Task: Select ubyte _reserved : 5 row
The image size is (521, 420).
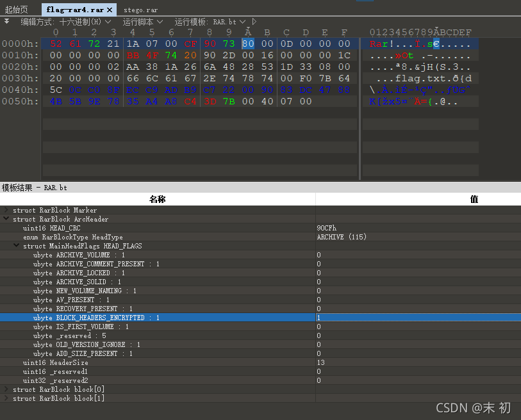Action: (x=260, y=335)
